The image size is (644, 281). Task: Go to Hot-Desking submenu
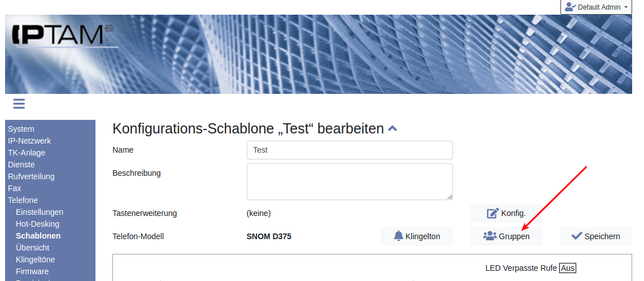click(x=37, y=224)
